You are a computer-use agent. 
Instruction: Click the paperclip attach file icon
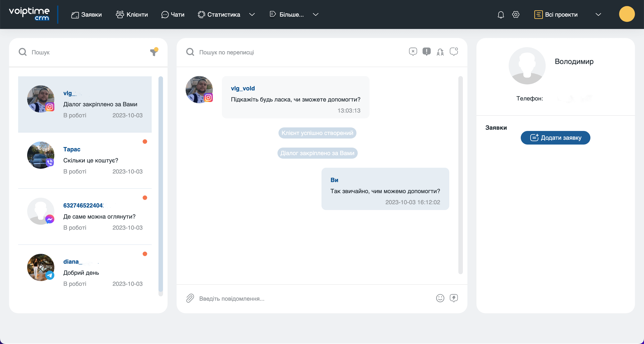[190, 298]
